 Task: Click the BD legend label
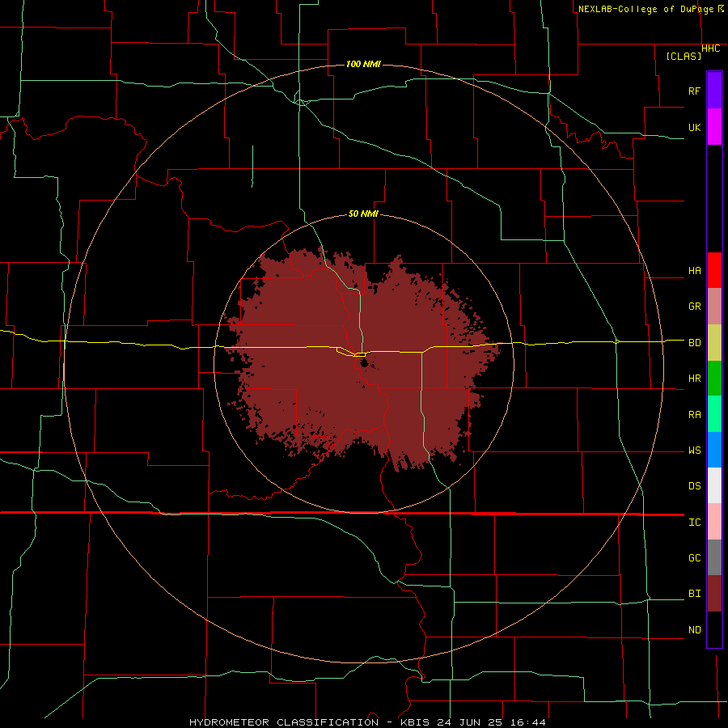click(694, 343)
